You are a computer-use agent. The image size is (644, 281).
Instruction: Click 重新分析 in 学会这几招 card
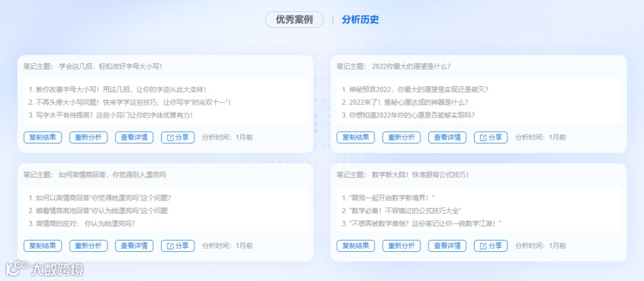(88, 138)
